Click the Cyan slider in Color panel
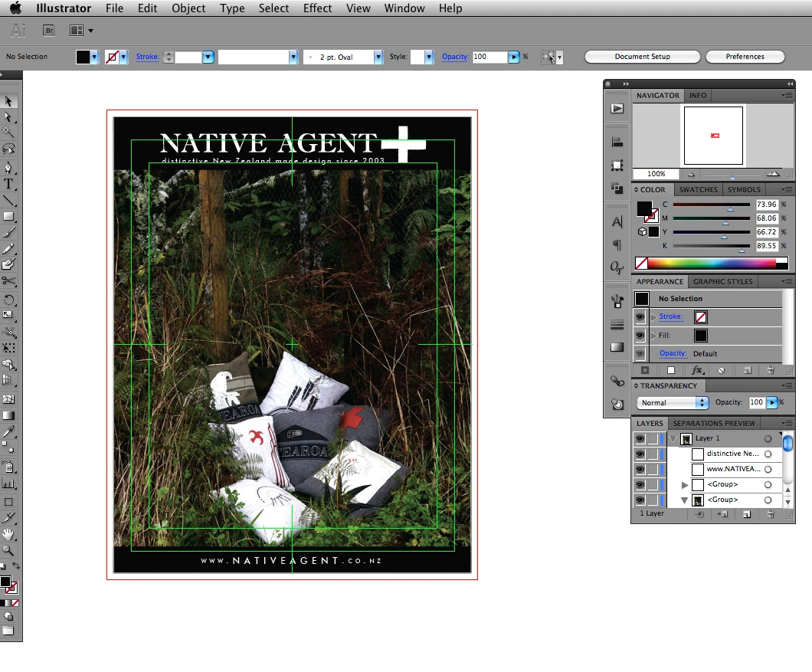 coord(711,205)
